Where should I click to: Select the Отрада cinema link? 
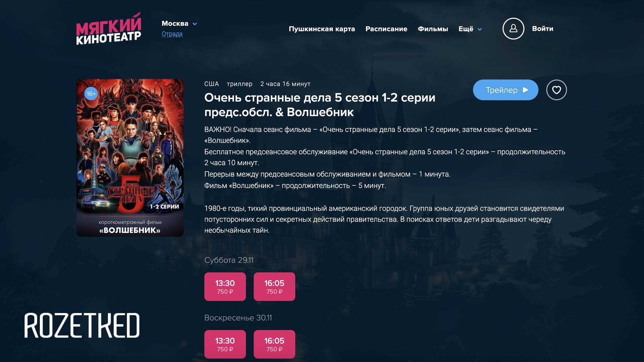click(172, 34)
